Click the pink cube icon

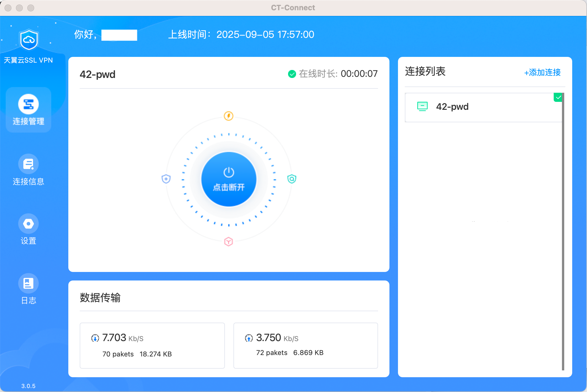(x=229, y=242)
